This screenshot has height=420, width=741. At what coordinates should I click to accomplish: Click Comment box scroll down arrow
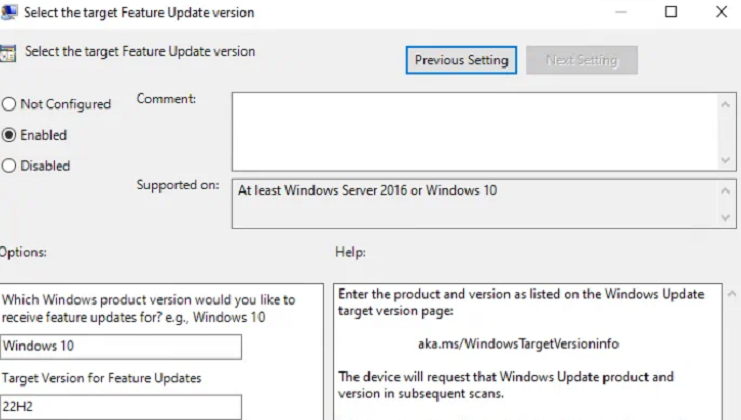[726, 160]
